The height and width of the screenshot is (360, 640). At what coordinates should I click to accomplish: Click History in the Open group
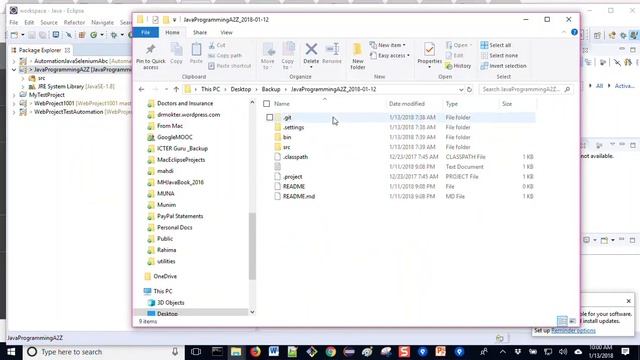(458, 66)
